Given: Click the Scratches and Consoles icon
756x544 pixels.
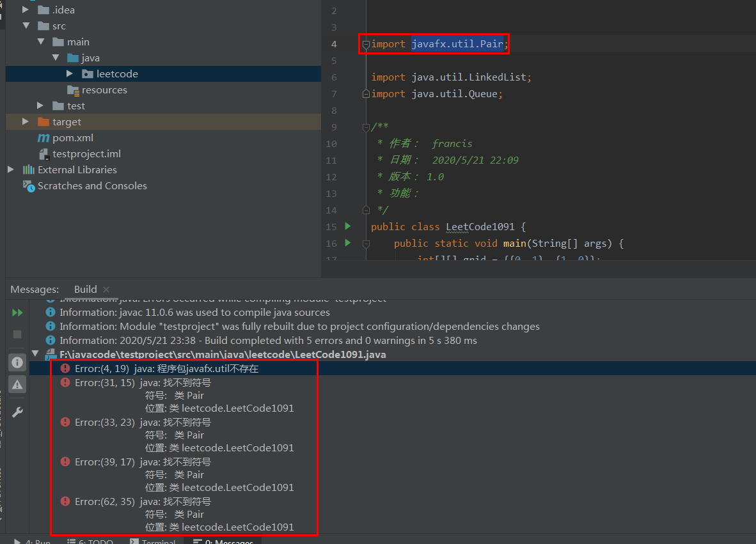Looking at the screenshot, I should pyautogui.click(x=27, y=186).
